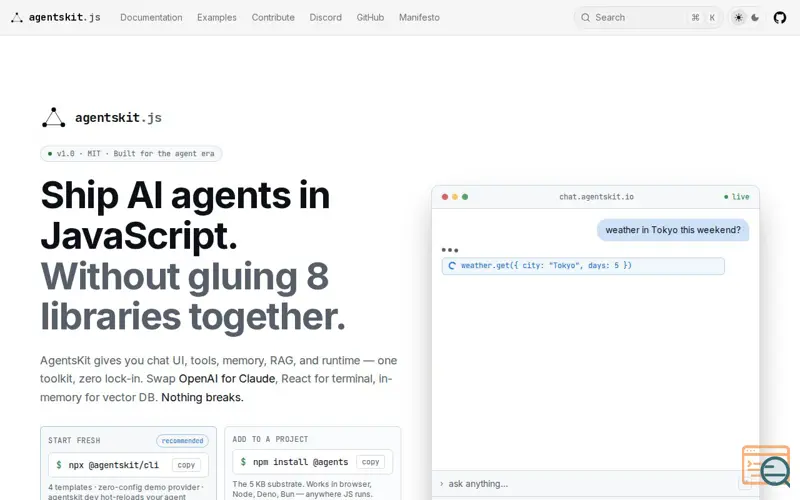
Task: Open the floating orange chat widget icon
Action: pyautogui.click(x=766, y=465)
